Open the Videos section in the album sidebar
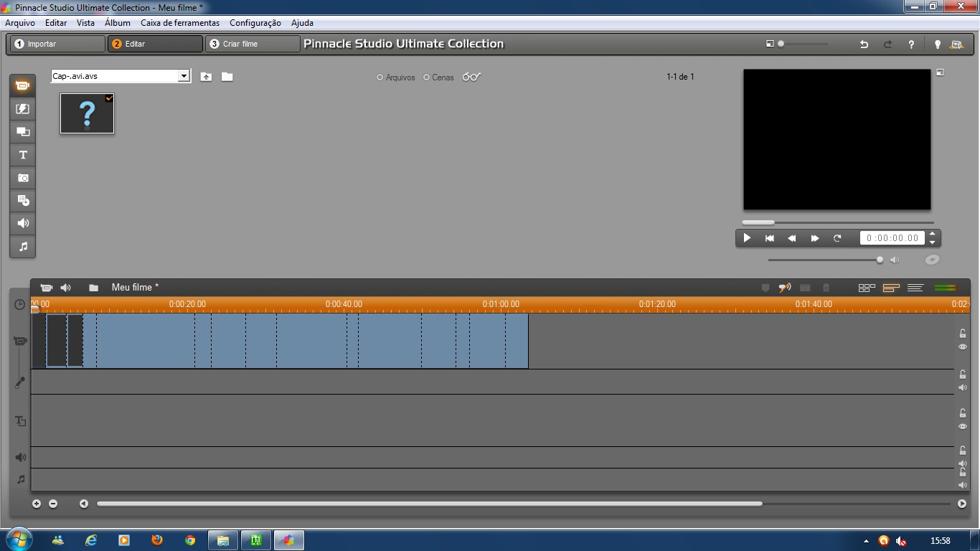Viewport: 980px width, 551px height. click(x=23, y=85)
